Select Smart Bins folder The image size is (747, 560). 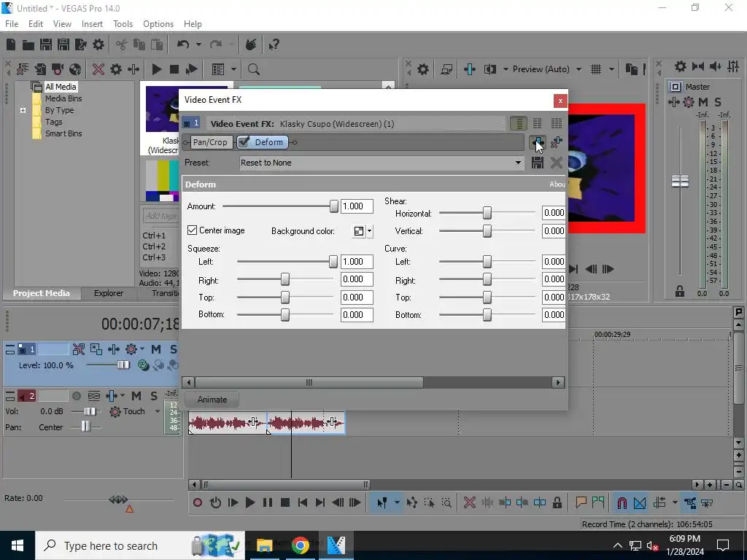click(63, 134)
